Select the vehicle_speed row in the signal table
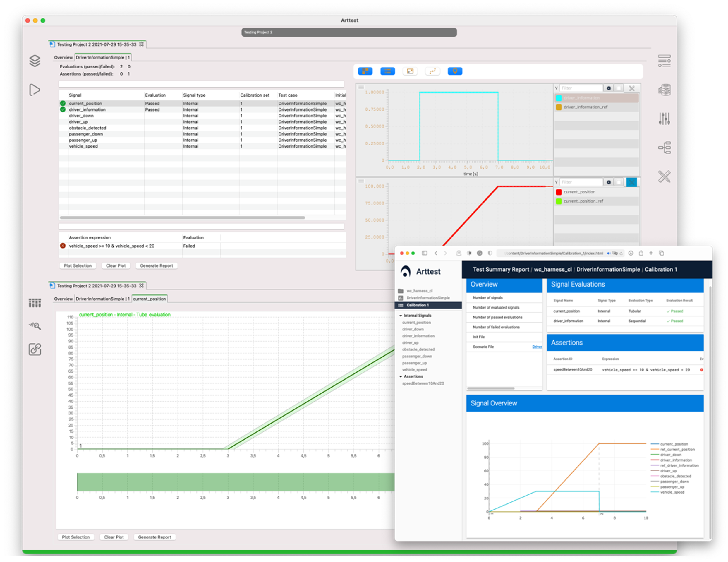 tap(202, 146)
